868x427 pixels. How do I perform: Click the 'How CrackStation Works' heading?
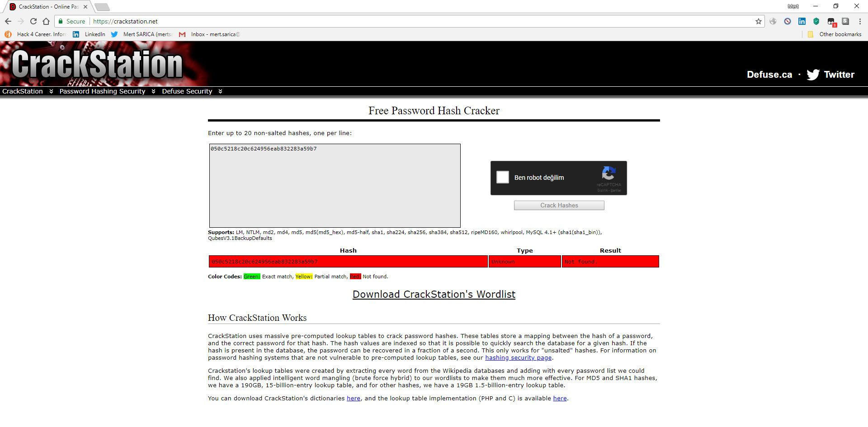tap(257, 318)
